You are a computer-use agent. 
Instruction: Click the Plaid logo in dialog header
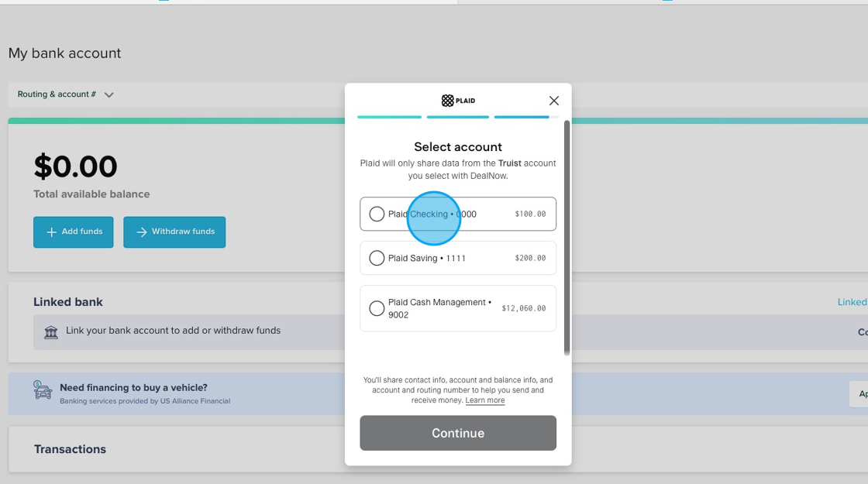point(458,101)
